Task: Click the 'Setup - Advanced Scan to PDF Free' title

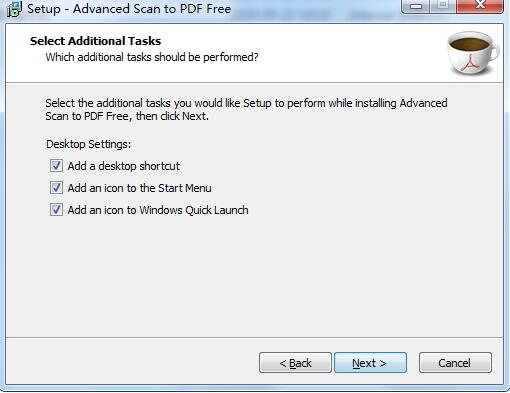Action: pos(129,9)
